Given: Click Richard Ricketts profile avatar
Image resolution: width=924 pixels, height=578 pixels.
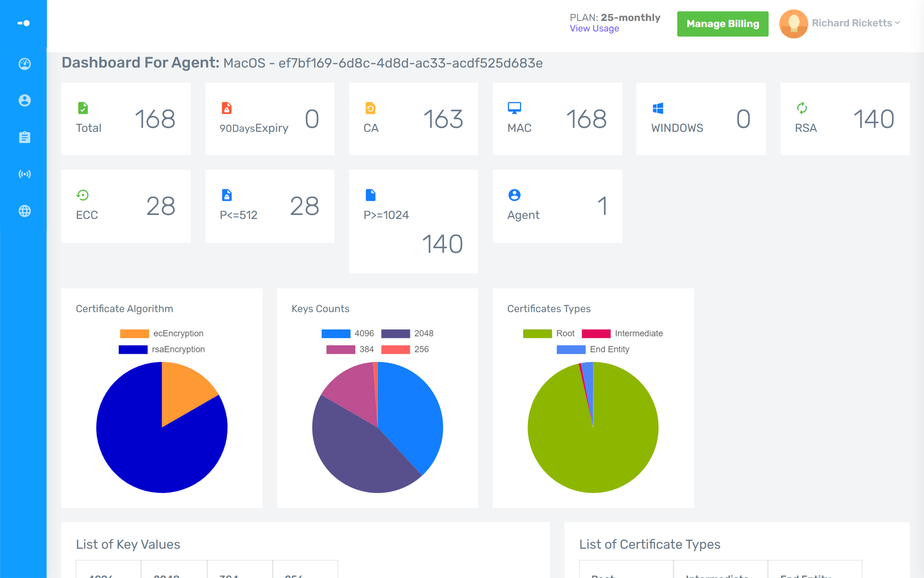Looking at the screenshot, I should tap(793, 24).
